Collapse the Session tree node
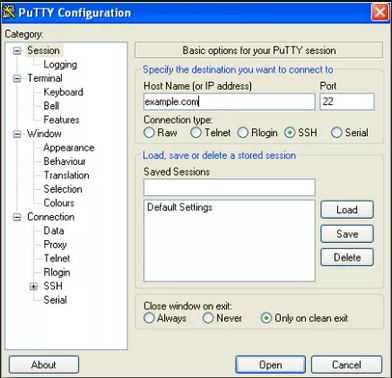 point(17,51)
